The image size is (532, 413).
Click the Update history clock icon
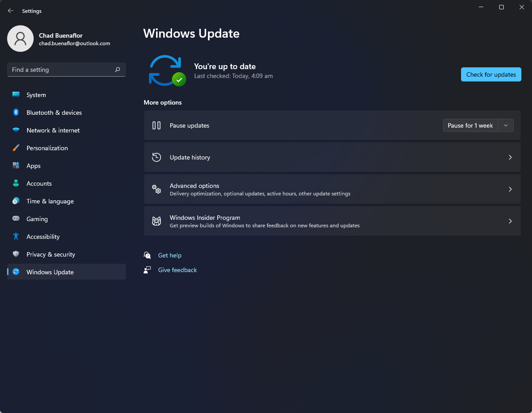point(156,157)
